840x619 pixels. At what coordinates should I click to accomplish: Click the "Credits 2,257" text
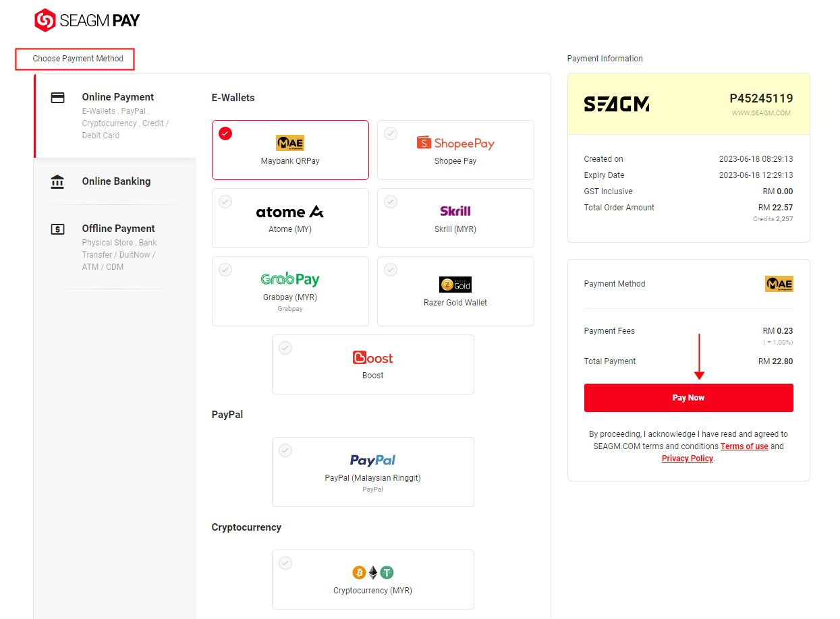tap(773, 219)
